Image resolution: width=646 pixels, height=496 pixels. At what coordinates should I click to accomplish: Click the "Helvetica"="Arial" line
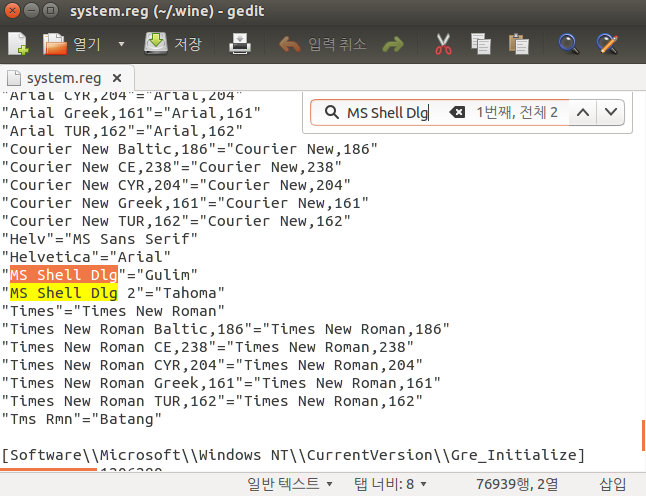[86, 257]
